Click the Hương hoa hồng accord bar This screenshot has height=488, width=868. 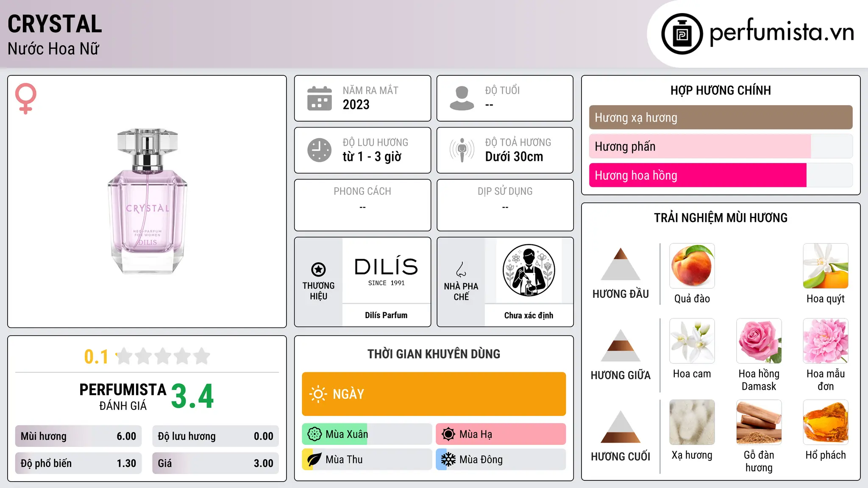coord(721,175)
